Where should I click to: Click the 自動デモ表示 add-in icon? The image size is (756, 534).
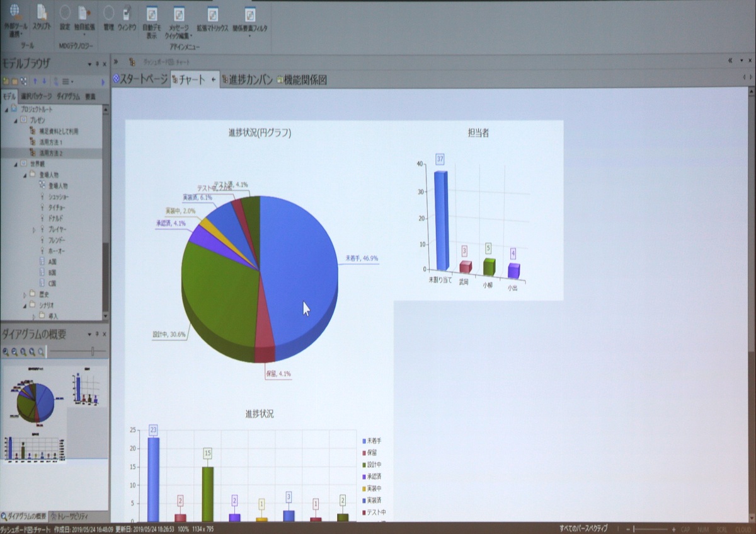(x=152, y=15)
